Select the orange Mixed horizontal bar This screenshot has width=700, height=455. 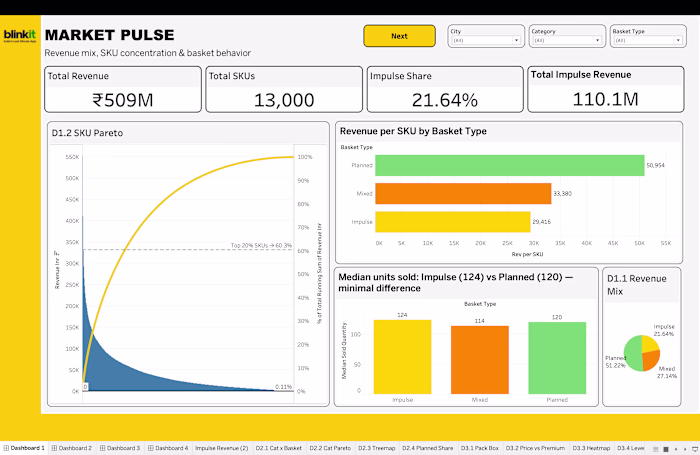pos(463,194)
